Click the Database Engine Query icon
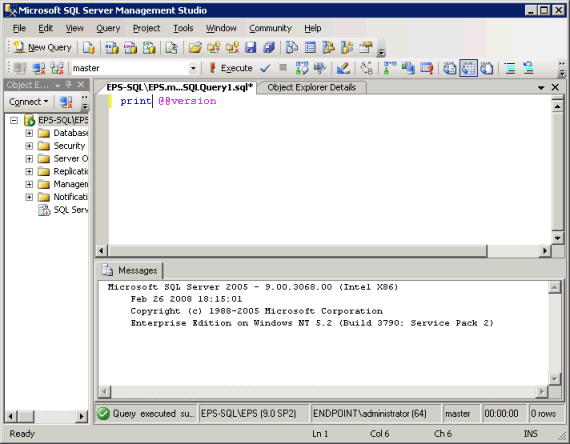 (x=89, y=47)
